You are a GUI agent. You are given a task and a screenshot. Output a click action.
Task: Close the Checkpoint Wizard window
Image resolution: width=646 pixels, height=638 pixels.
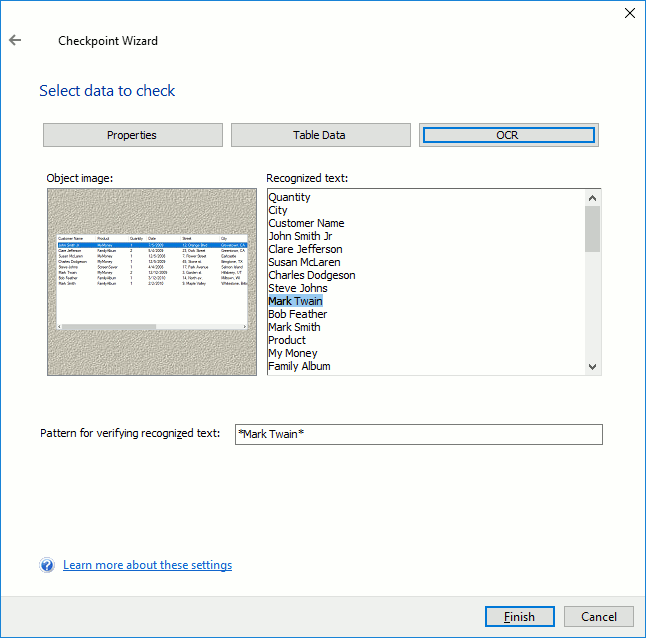[630, 13]
